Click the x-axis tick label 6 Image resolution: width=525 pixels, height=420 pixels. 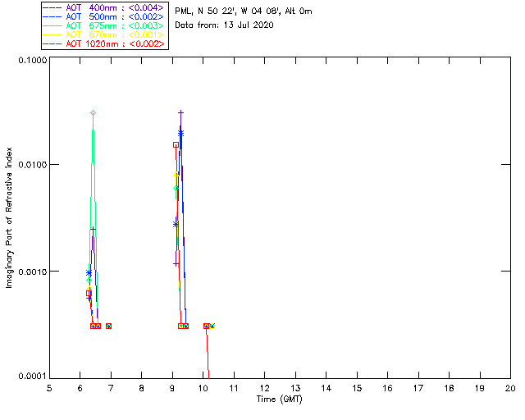coord(80,388)
